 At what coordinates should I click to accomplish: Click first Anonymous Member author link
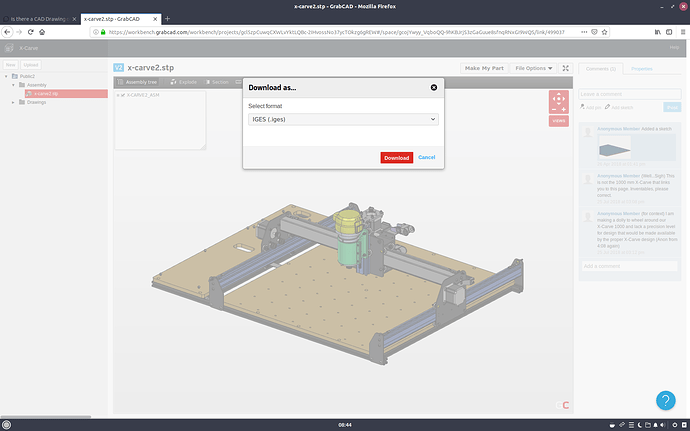618,129
